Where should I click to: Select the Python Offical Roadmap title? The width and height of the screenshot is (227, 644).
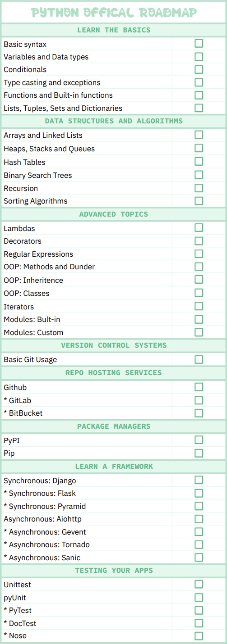pos(114,12)
